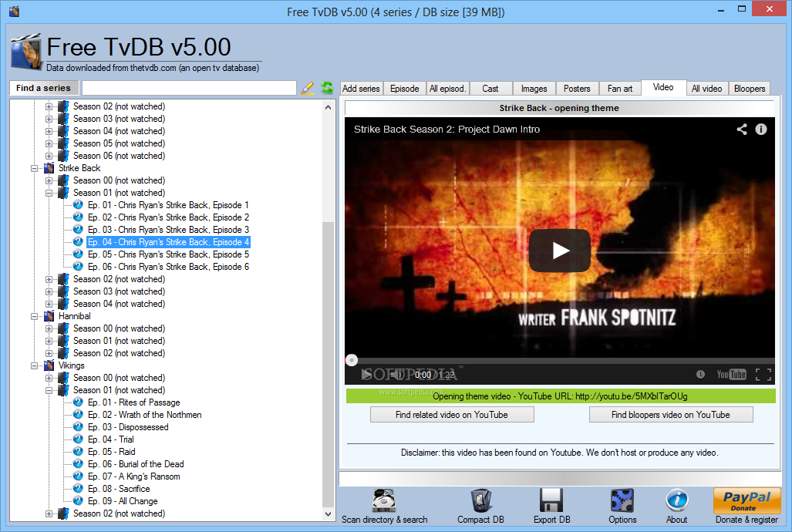Switch to the Bloopers tab

click(750, 89)
